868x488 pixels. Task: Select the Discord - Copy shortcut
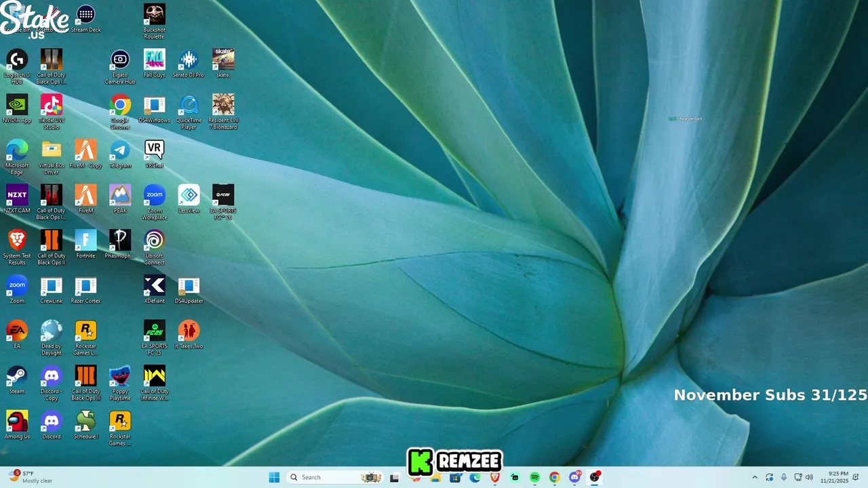coord(52,384)
